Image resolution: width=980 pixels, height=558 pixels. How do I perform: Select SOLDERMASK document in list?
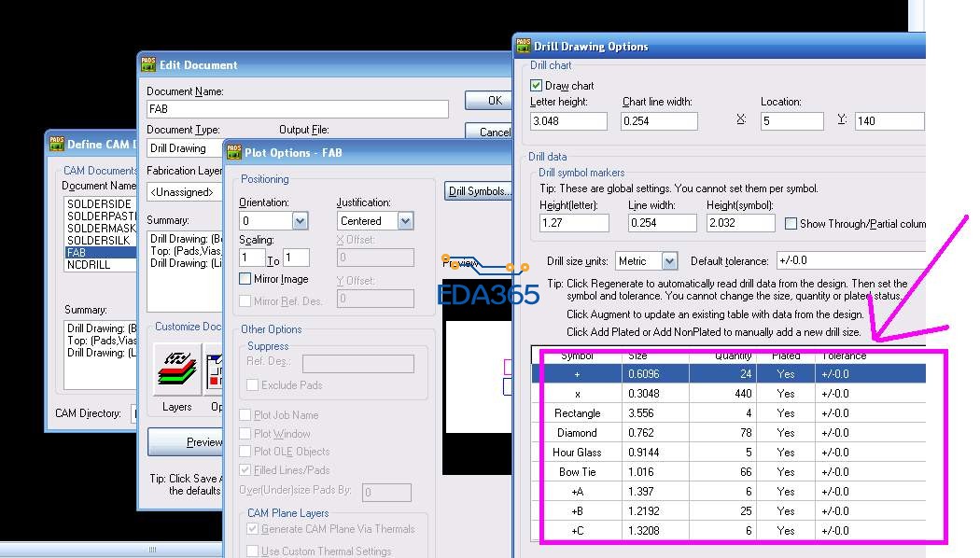(x=100, y=228)
